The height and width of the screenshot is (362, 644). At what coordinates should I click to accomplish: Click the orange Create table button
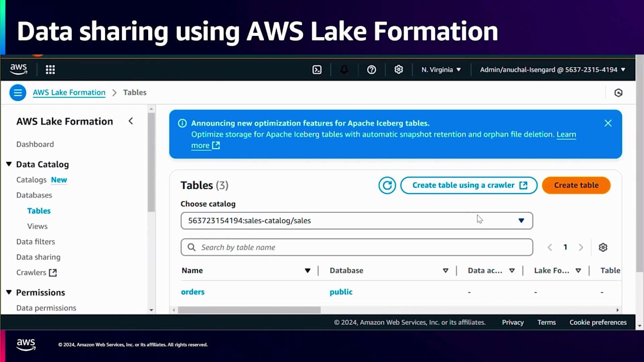(x=576, y=185)
